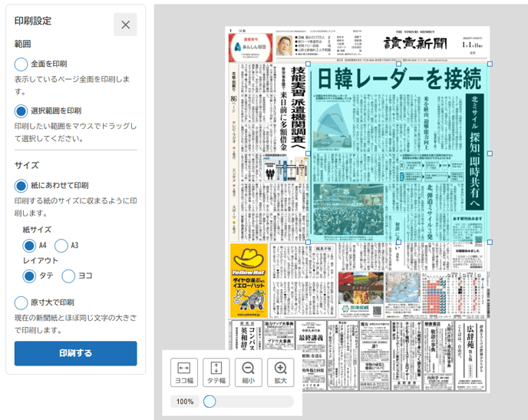The image size is (528, 420).
Task: Click the タテ幅 fit-height icon
Action: pos(216,372)
